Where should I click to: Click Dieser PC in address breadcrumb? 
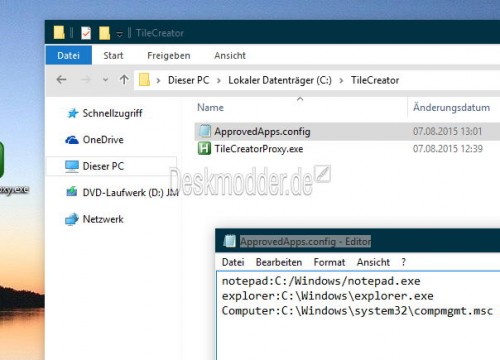(x=188, y=80)
